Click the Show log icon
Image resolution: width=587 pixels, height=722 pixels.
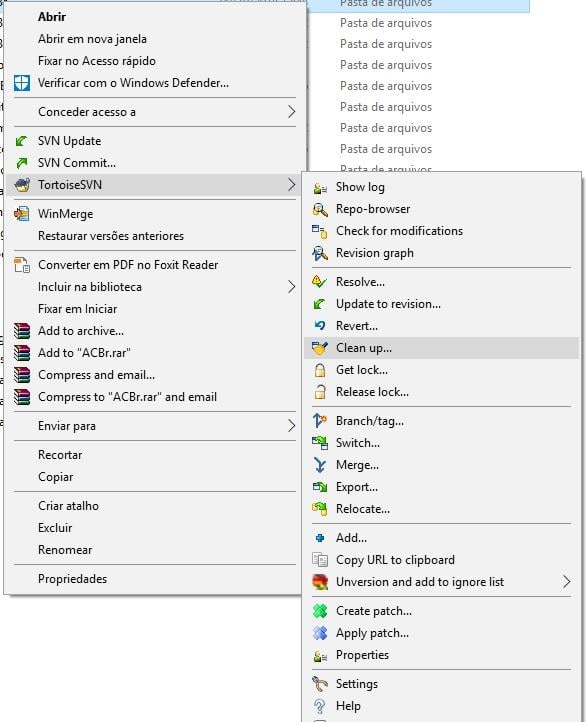pos(320,187)
